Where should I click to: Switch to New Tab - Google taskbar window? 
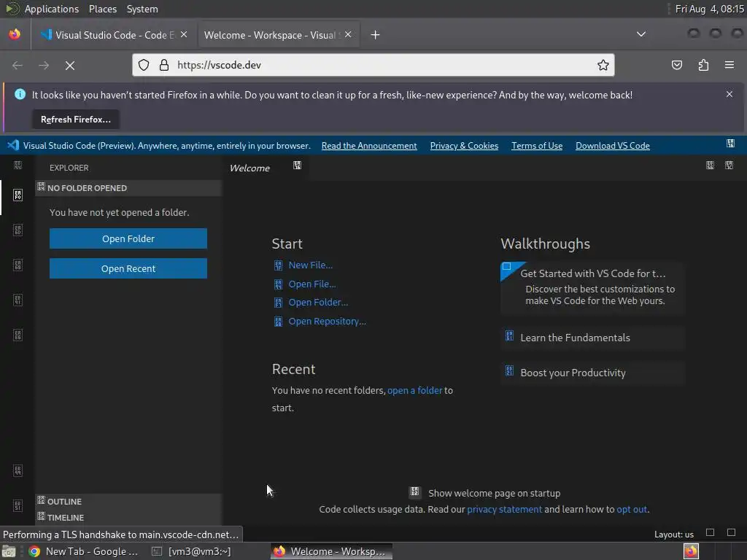(84, 551)
